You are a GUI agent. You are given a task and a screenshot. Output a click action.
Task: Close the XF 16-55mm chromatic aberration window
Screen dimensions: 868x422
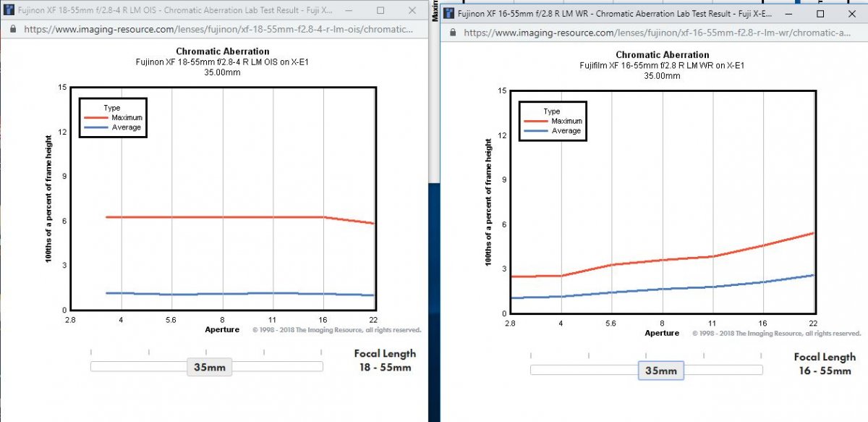tap(851, 13)
